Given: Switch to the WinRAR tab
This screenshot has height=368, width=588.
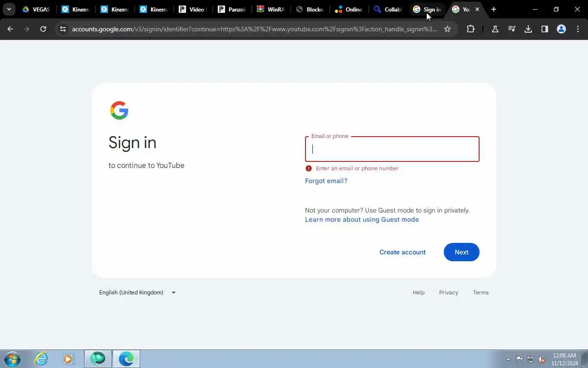Looking at the screenshot, I should pyautogui.click(x=271, y=9).
